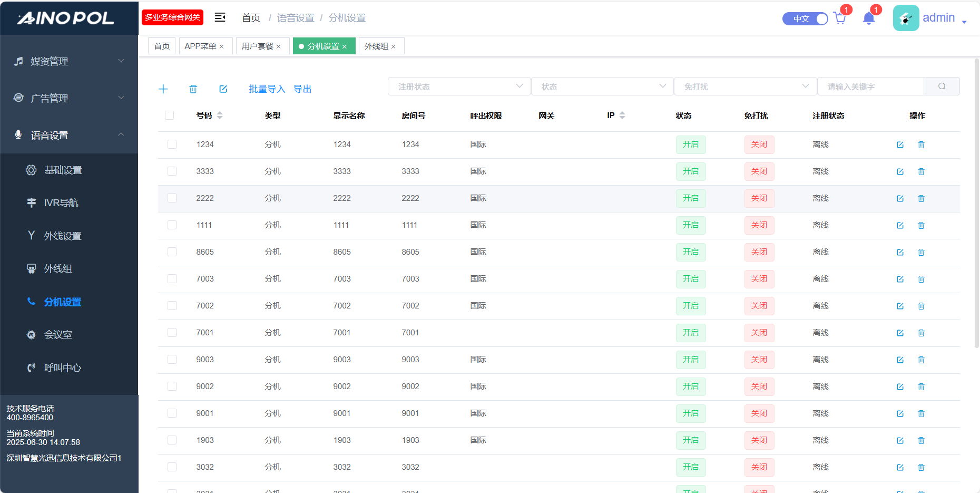This screenshot has width=980, height=493.
Task: Check the select-all checkbox in table header
Action: [169, 115]
